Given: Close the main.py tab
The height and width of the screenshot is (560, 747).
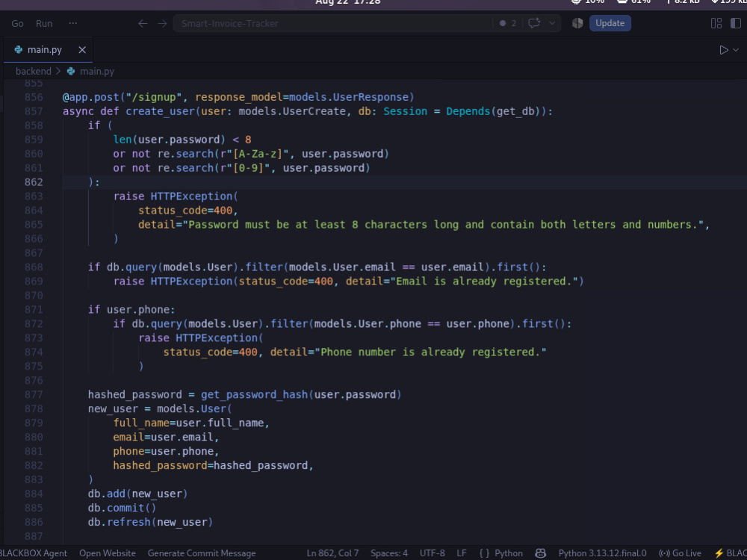Looking at the screenshot, I should pos(82,49).
